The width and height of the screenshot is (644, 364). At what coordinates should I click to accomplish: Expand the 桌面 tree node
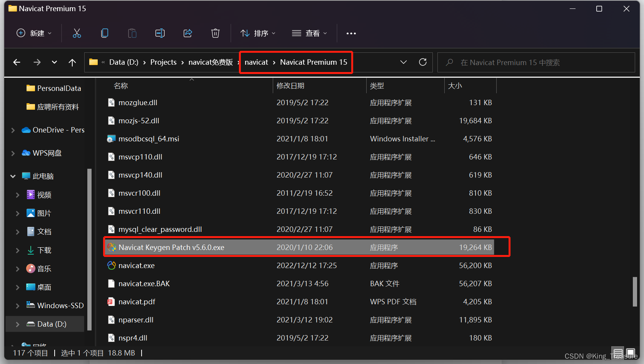[x=18, y=287]
